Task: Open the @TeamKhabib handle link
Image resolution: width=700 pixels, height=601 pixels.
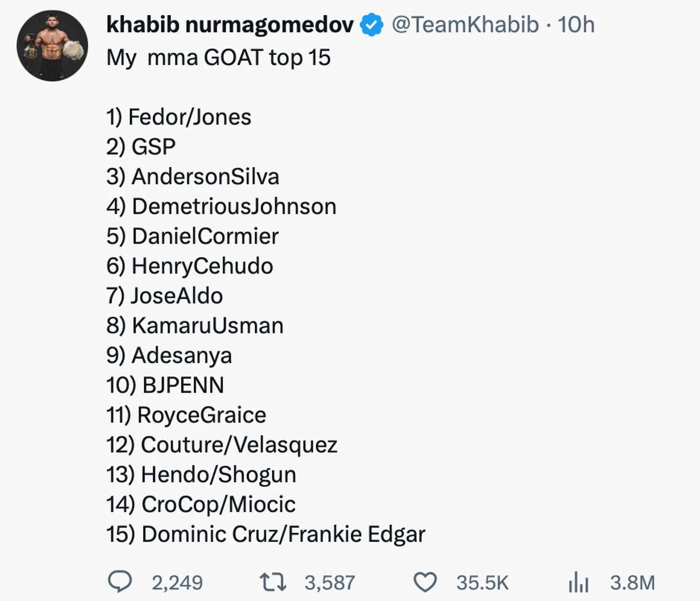Action: pos(465,25)
